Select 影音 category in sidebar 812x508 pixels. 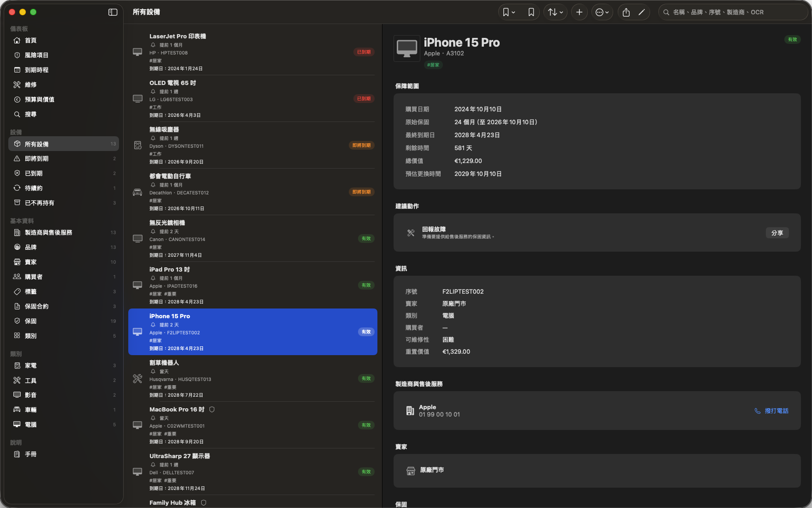(64, 395)
